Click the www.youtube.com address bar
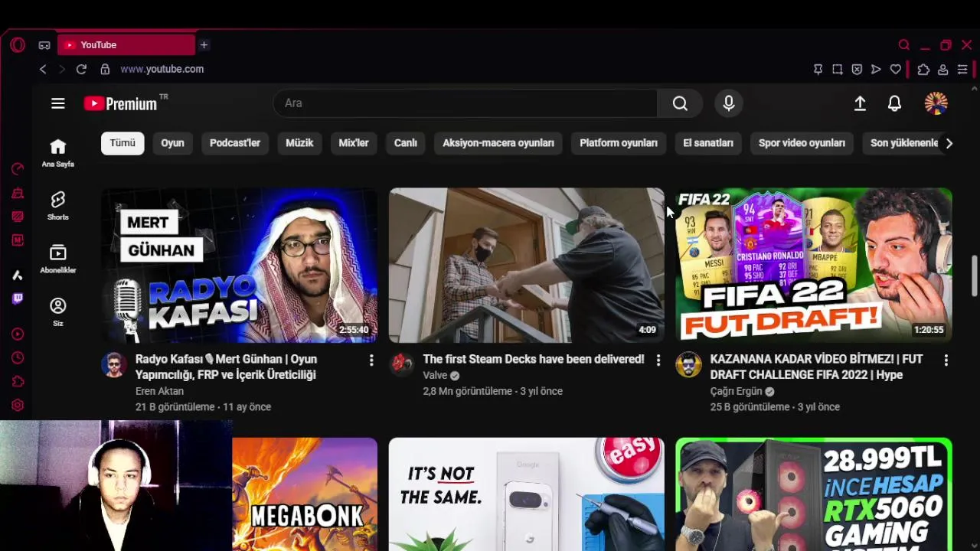Screen dimensions: 980x551 pos(162,69)
